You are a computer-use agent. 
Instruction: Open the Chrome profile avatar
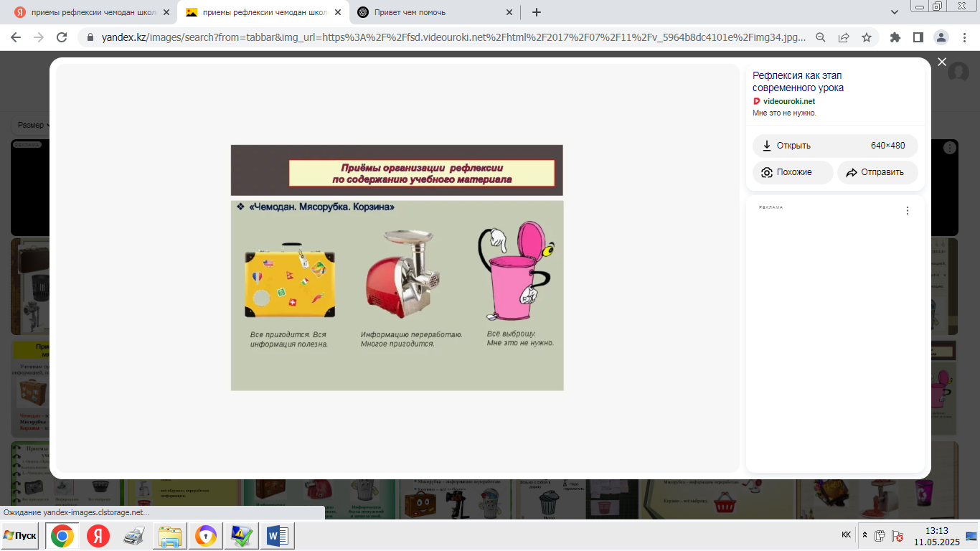(x=941, y=37)
